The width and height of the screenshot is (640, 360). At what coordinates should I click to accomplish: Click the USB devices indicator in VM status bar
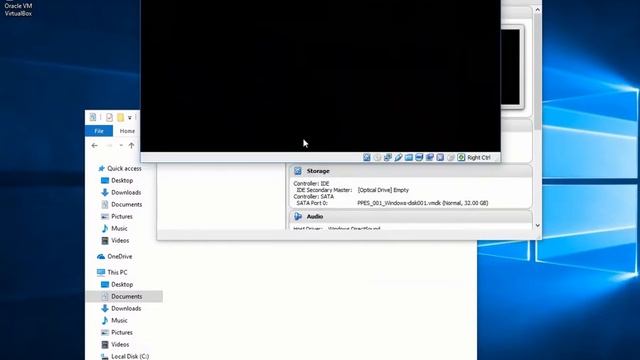pos(398,157)
